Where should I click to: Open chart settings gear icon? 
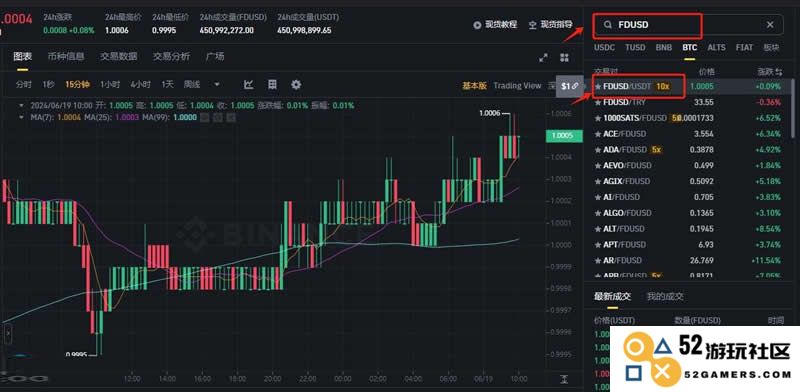pyautogui.click(x=296, y=85)
